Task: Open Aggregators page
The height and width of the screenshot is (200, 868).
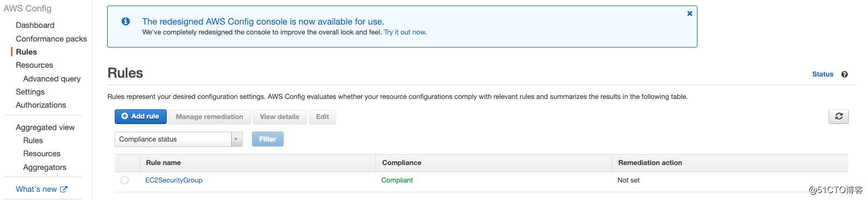Action: click(x=45, y=167)
